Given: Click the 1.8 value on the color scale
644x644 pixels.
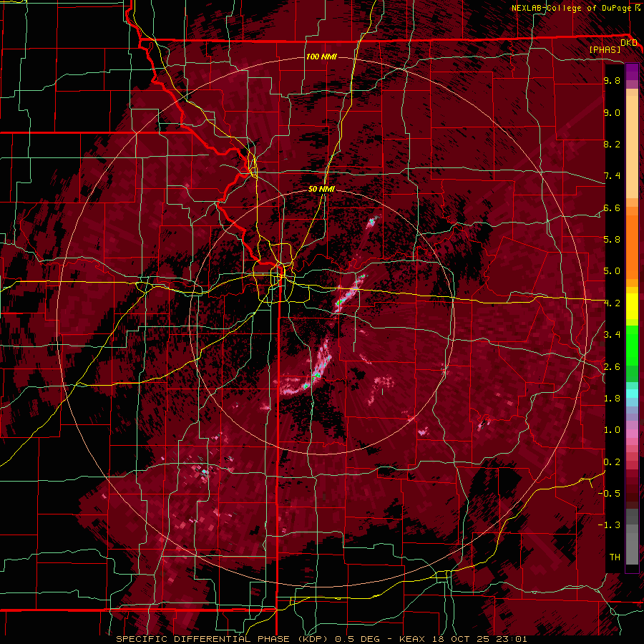Looking at the screenshot, I should (612, 399).
